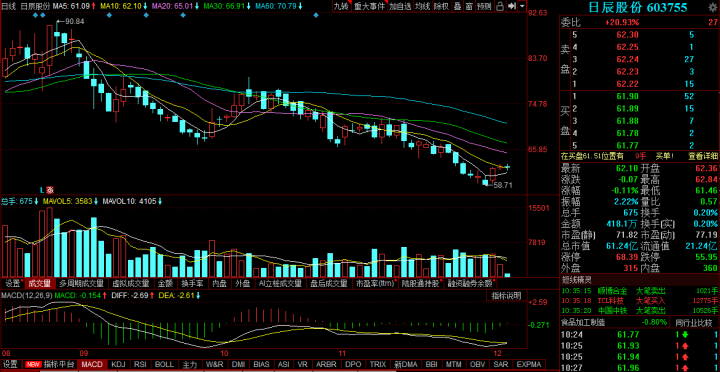This screenshot has width=720, height=372.
Task: Click the TCL科技 alert row
Action: tap(639, 301)
